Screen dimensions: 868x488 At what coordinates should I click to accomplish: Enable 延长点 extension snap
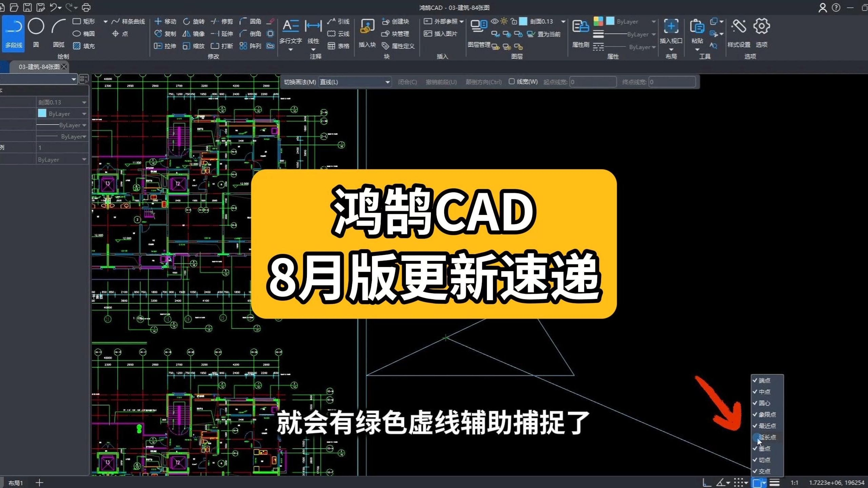pos(767,437)
